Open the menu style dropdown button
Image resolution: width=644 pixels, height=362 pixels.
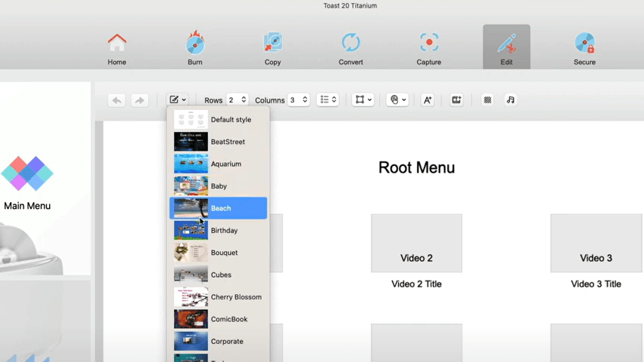click(178, 100)
